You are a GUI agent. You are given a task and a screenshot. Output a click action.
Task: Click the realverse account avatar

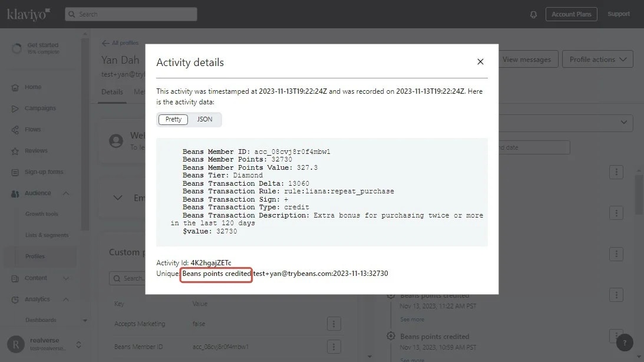(x=15, y=344)
